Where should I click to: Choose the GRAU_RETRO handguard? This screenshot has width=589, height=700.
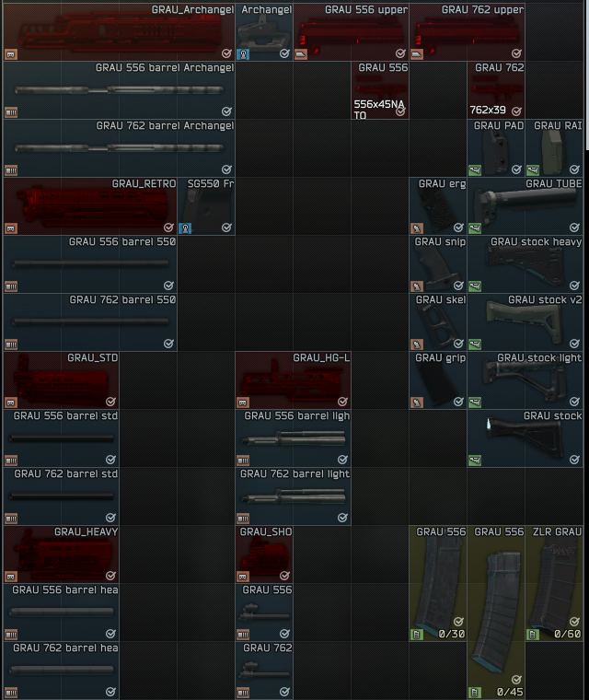89,206
